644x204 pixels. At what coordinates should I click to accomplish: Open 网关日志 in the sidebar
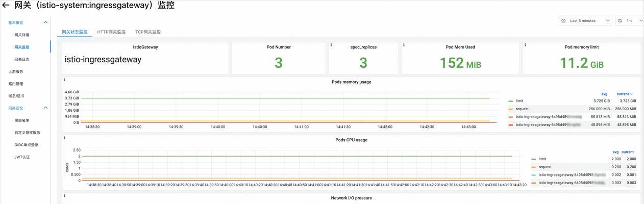click(x=22, y=59)
